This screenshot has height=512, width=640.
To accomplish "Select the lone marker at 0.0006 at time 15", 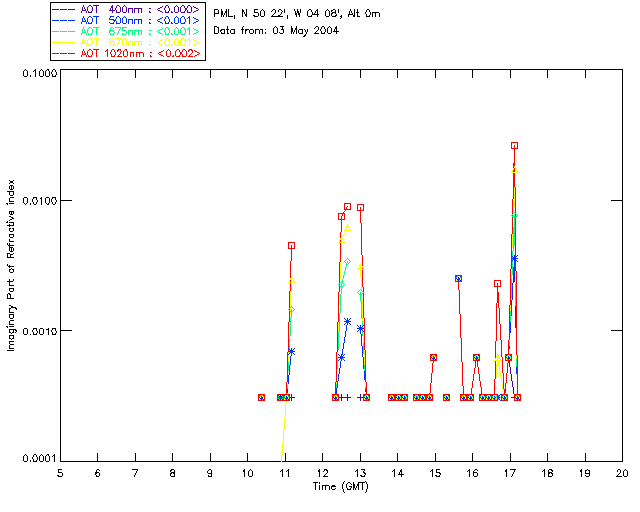I will click(x=433, y=357).
